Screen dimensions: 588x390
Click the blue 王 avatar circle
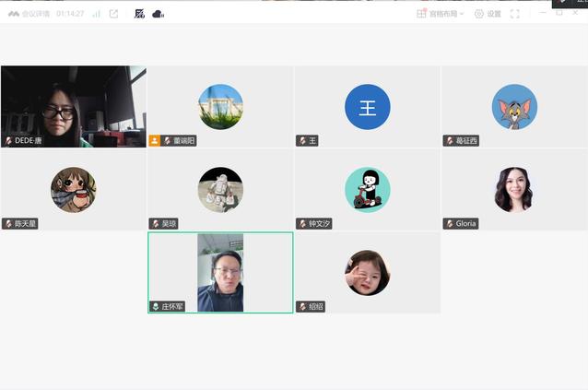[367, 107]
